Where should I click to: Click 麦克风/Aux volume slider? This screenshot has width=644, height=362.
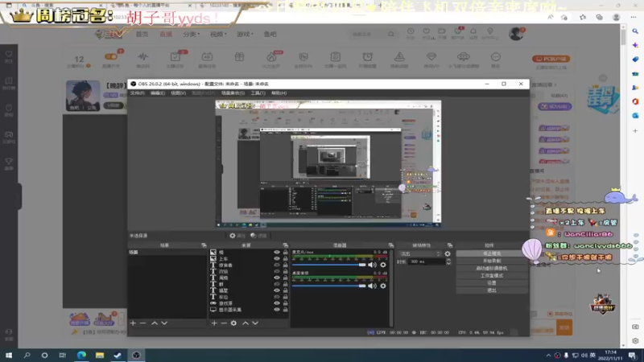[328, 265]
